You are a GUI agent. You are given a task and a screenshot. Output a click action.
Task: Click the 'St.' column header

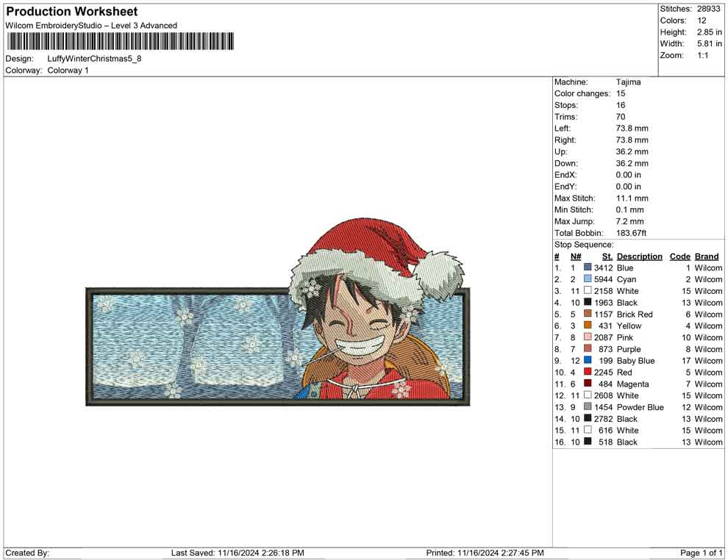[607, 256]
